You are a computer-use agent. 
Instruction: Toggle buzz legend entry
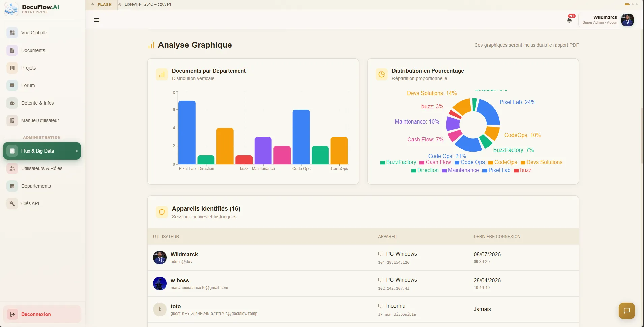pyautogui.click(x=523, y=170)
